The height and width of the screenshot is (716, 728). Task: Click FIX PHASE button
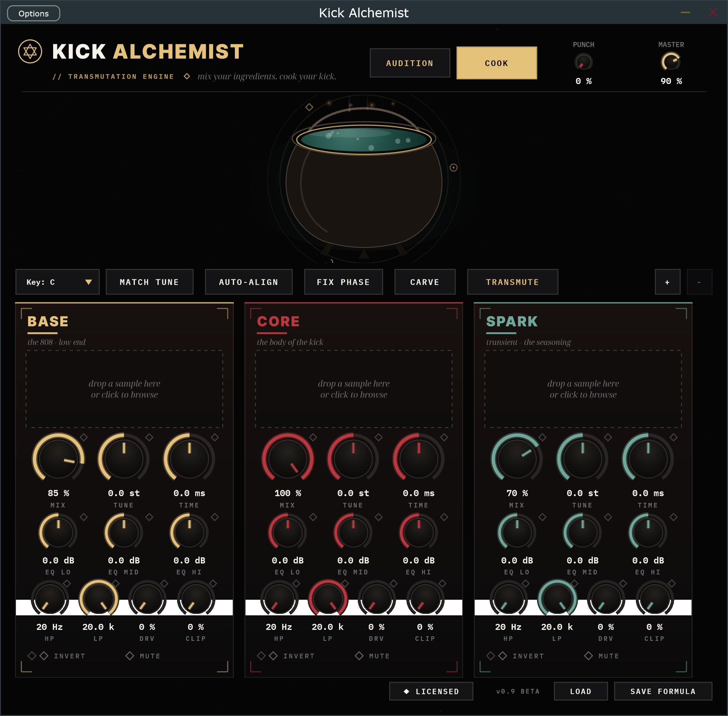tap(344, 282)
